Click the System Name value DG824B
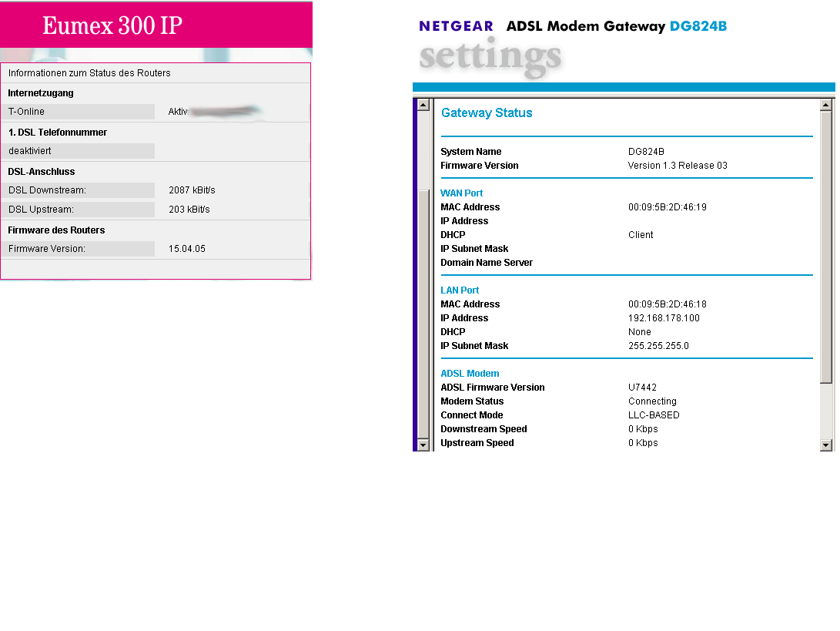The width and height of the screenshot is (840, 631). click(x=646, y=152)
